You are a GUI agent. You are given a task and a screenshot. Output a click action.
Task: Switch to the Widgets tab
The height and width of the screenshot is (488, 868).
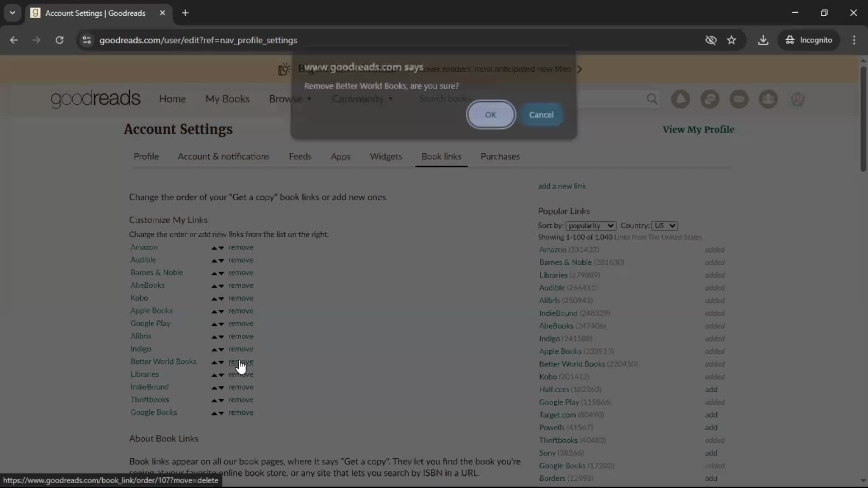(x=386, y=156)
